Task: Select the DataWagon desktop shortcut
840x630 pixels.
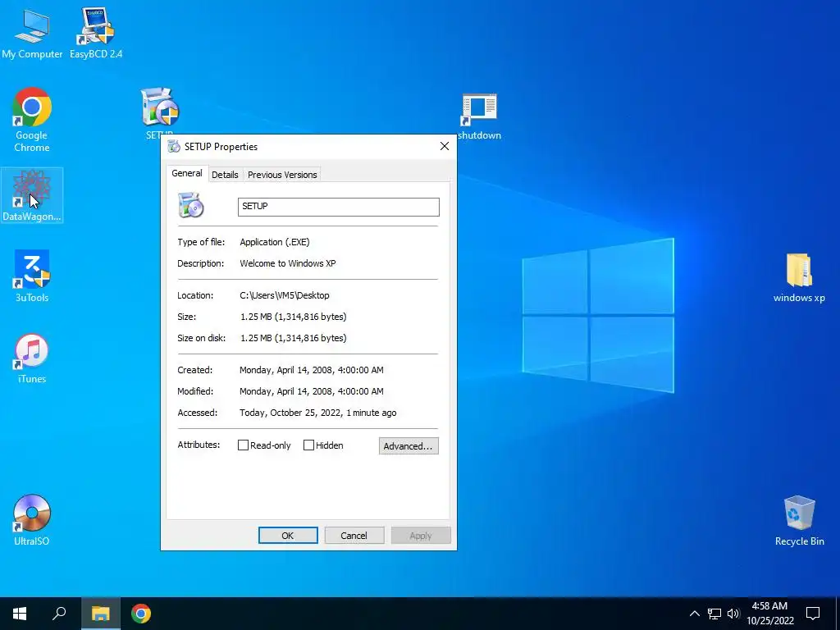Action: [32, 195]
